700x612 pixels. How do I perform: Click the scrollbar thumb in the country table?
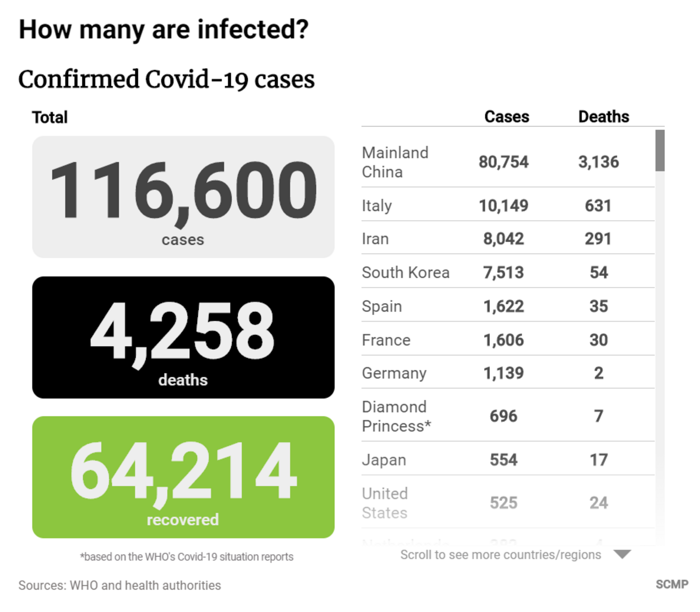pyautogui.click(x=660, y=150)
